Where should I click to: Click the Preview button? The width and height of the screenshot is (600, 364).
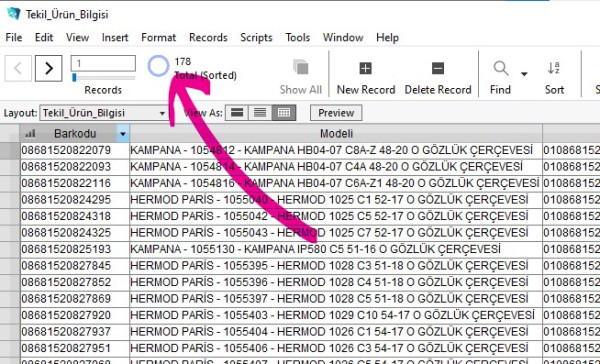coord(336,113)
